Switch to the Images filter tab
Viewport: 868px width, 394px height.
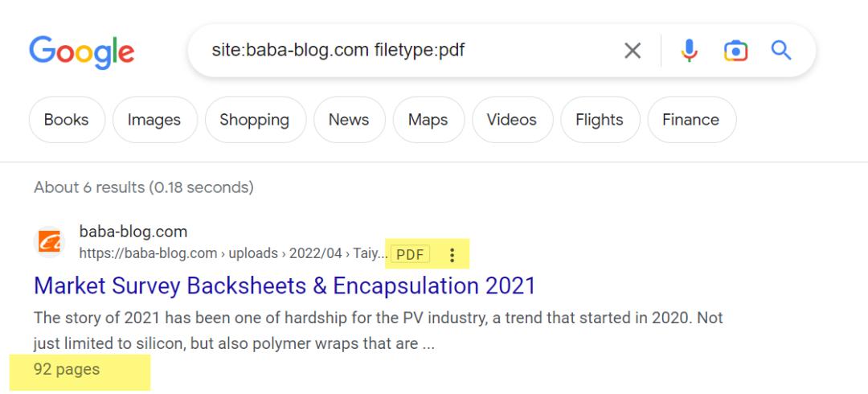coord(154,120)
